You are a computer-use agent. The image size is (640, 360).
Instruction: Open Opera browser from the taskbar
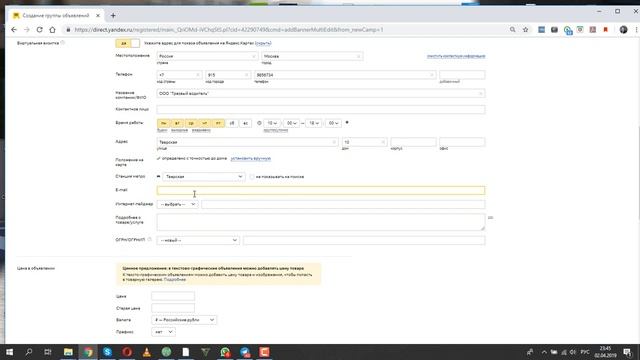127,352
